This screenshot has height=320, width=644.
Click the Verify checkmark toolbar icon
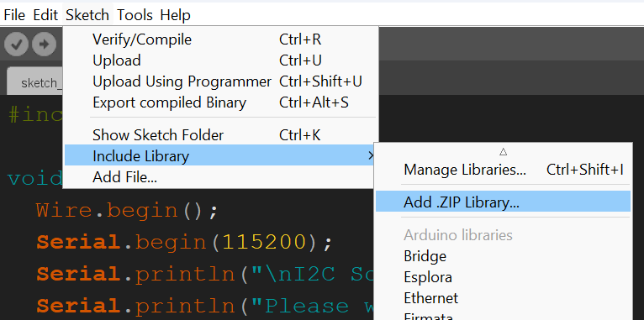(17, 44)
